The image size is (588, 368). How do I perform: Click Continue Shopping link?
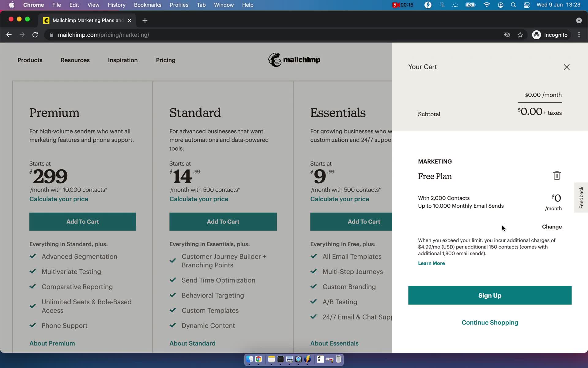490,322
